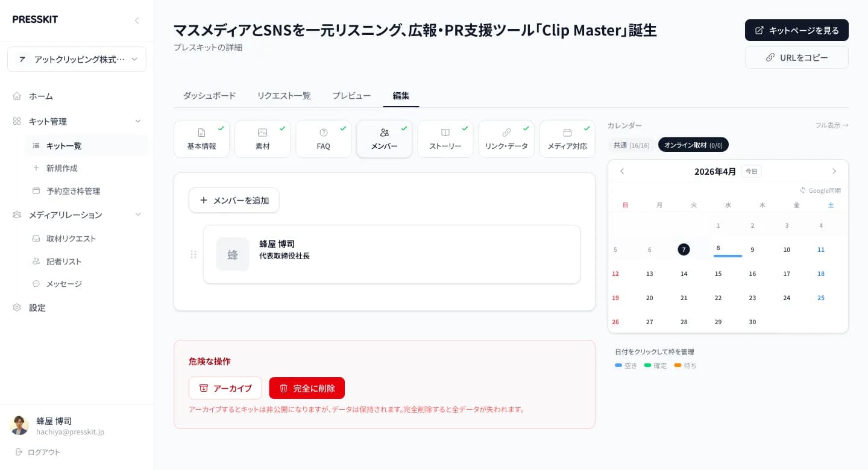
Task: Click the キットページを見る button
Action: click(x=797, y=30)
